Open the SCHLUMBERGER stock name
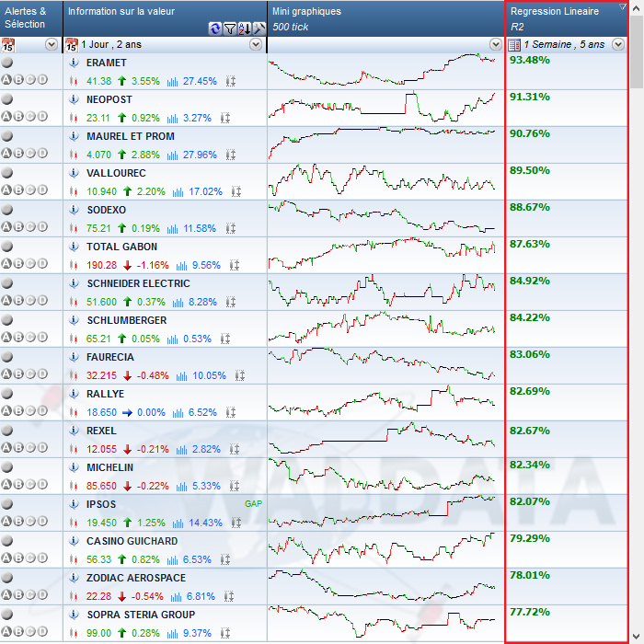 pyautogui.click(x=127, y=320)
